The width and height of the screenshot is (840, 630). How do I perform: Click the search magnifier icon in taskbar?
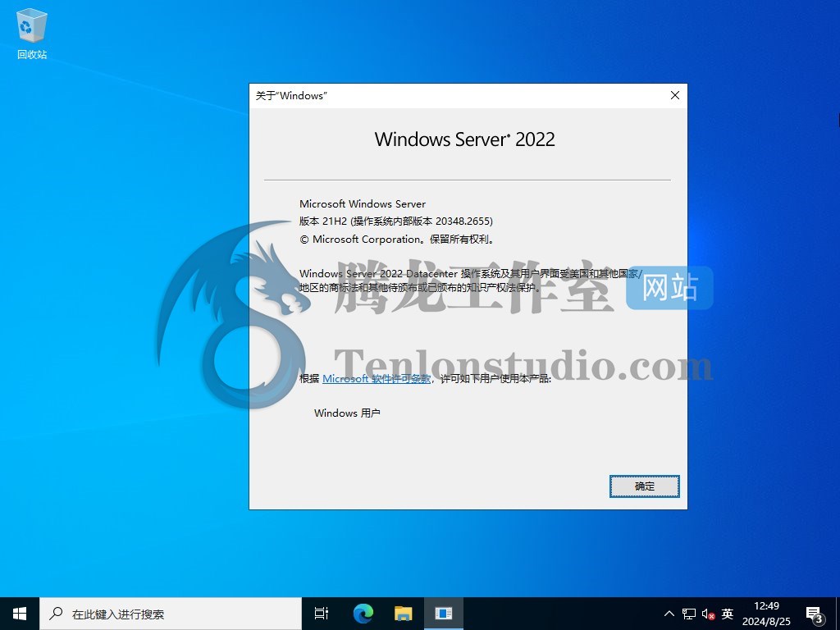tap(56, 614)
